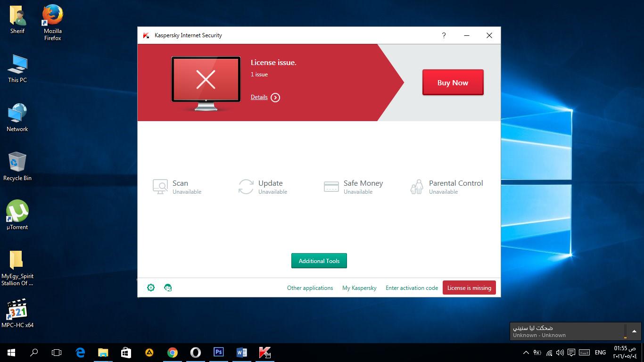Click the red monitor status image
The width and height of the screenshot is (644, 362).
click(206, 83)
